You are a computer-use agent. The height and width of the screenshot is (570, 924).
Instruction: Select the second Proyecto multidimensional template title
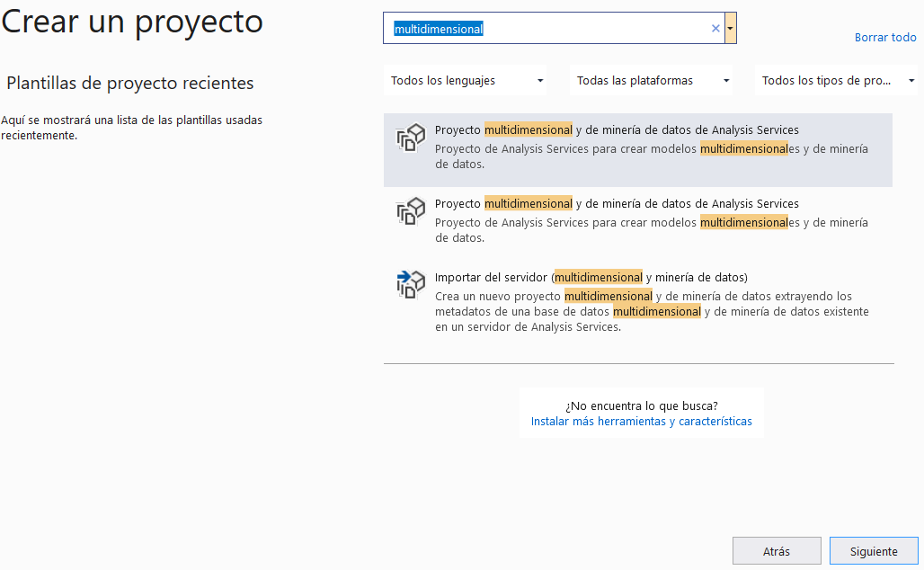pyautogui.click(x=617, y=204)
